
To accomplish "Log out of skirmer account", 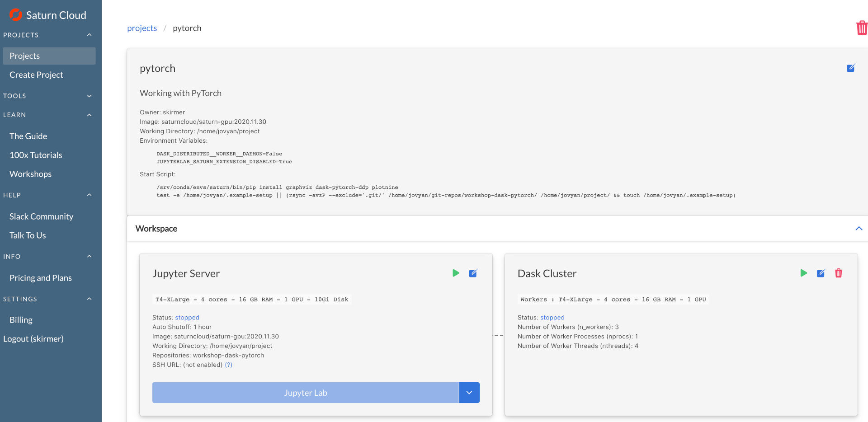I will [33, 339].
